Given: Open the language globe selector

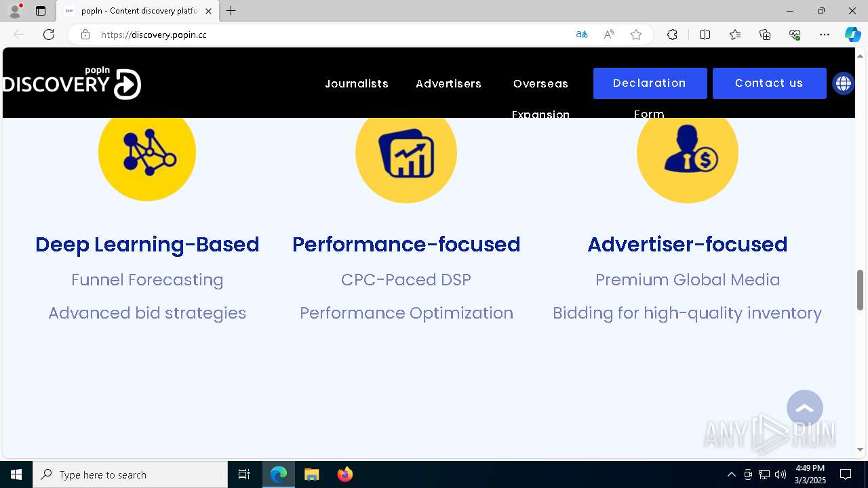Looking at the screenshot, I should click(843, 83).
